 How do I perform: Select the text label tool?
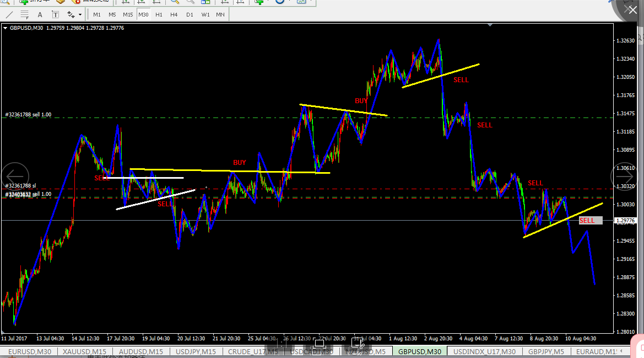tap(56, 15)
